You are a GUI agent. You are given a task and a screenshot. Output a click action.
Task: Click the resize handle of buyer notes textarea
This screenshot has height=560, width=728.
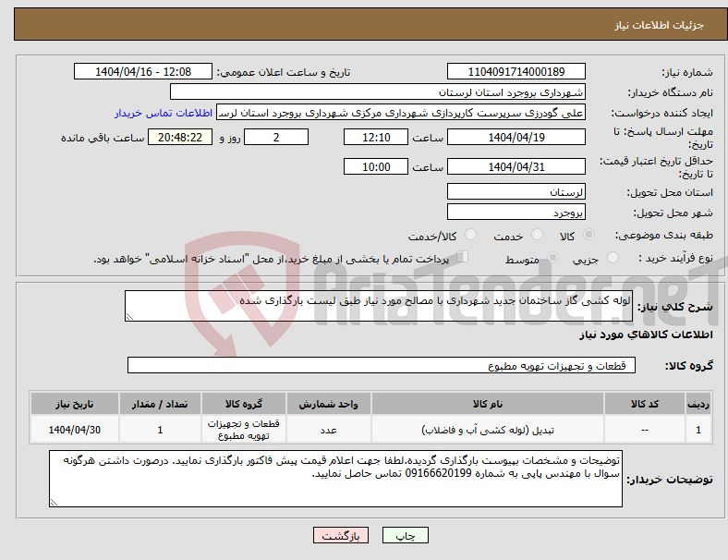point(54,502)
